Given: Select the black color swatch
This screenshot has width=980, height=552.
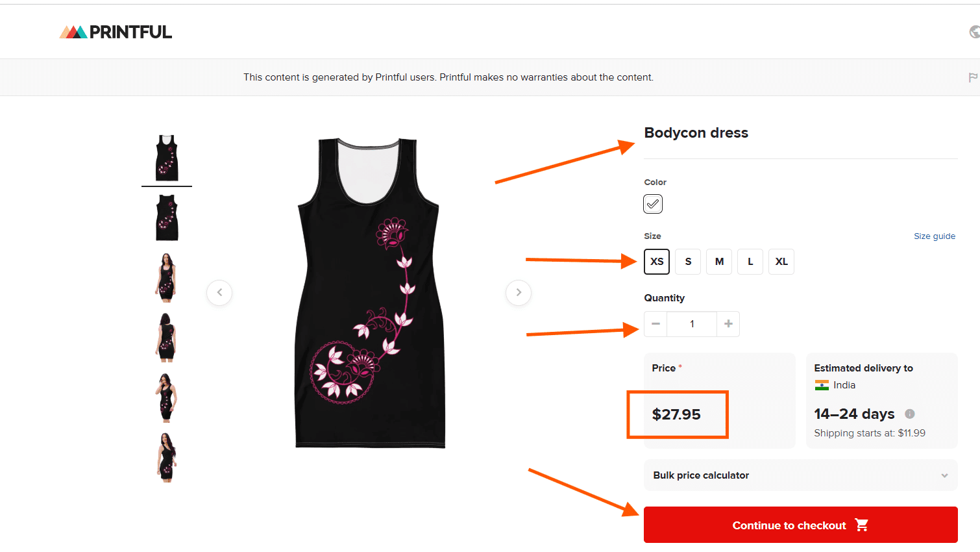Looking at the screenshot, I should (x=652, y=203).
